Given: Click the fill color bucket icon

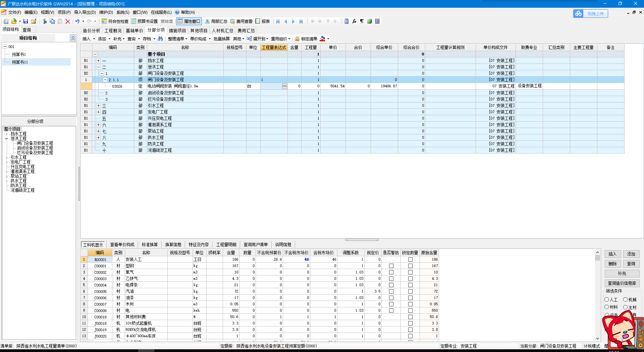Looking at the screenshot, I should pos(322,39).
